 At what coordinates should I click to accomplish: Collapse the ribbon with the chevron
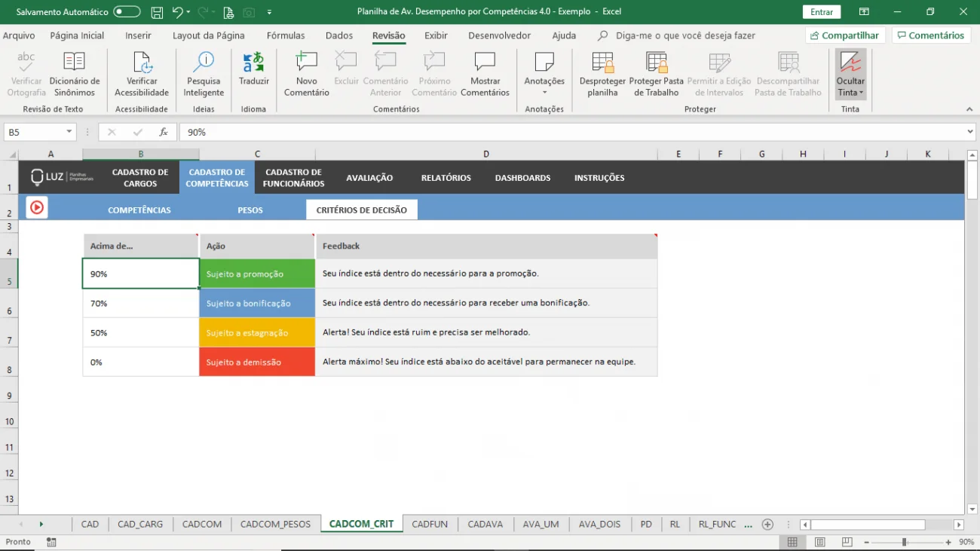pyautogui.click(x=969, y=109)
